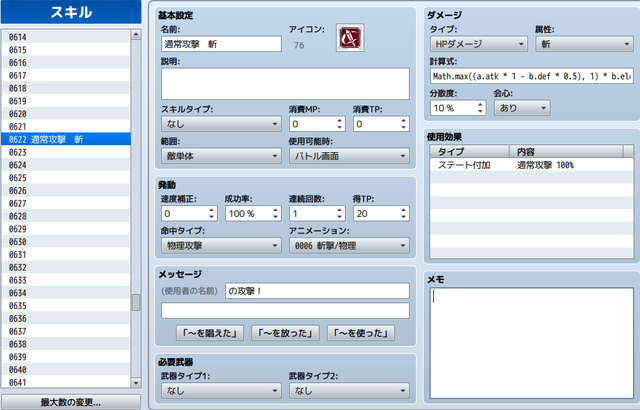The width and height of the screenshot is (640, 410).
Task: Select skill entry 0630
Action: click(x=66, y=242)
